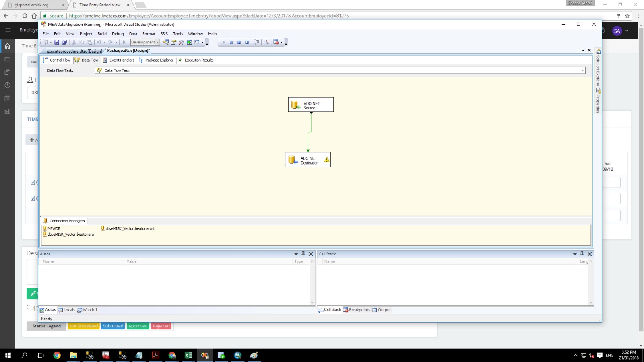Click the ADO NET Source component
Screen dimensions: 644x362
311,105
